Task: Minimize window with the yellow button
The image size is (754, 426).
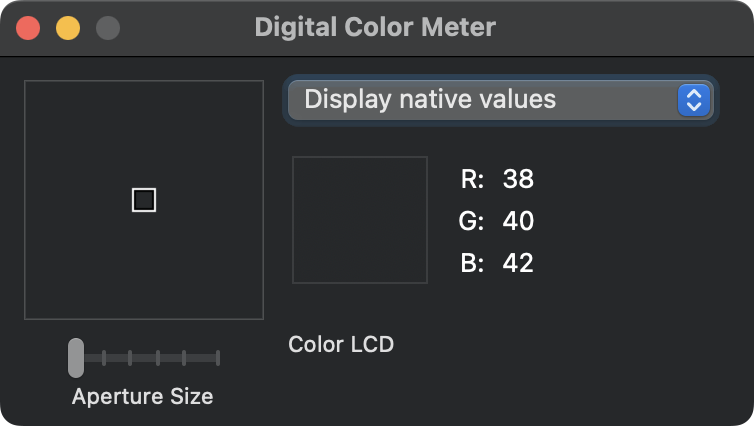Action: click(x=68, y=28)
